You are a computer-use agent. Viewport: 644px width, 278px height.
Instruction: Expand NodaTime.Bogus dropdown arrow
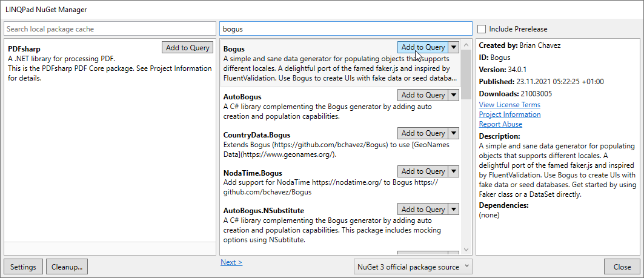(454, 171)
